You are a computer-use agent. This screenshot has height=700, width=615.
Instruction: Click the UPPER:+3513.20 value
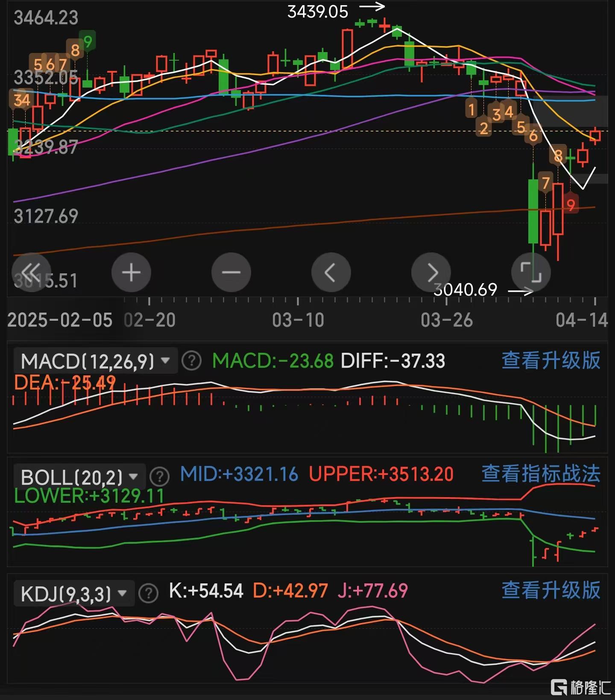381,474
